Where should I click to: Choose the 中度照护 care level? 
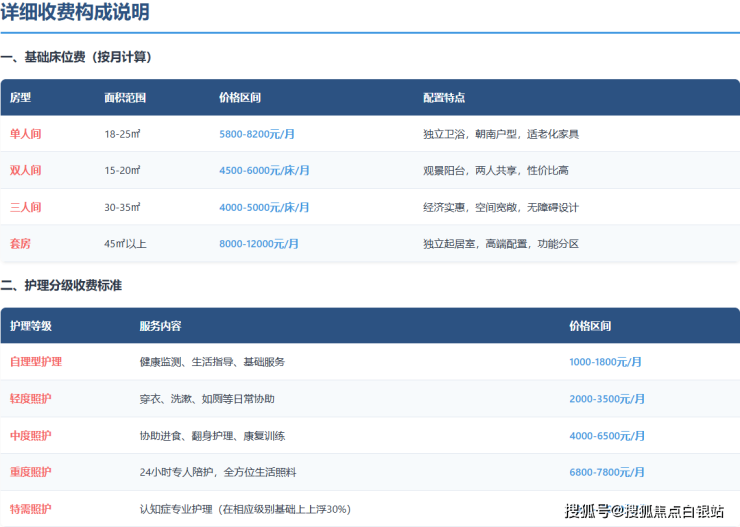(31, 436)
